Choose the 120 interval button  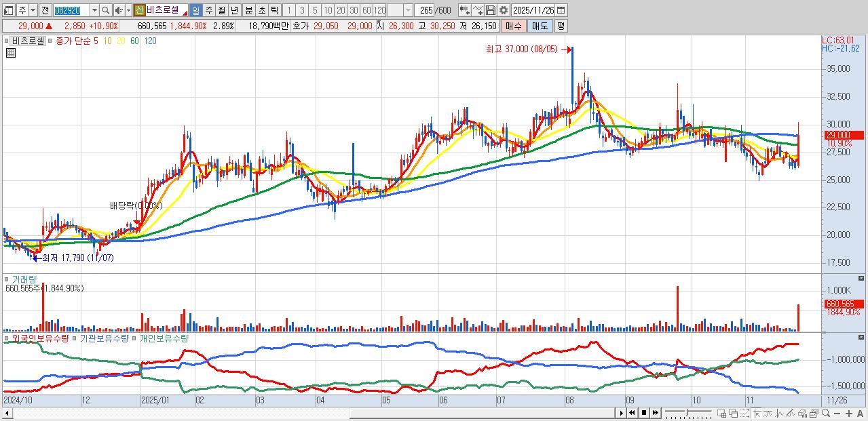(x=379, y=10)
